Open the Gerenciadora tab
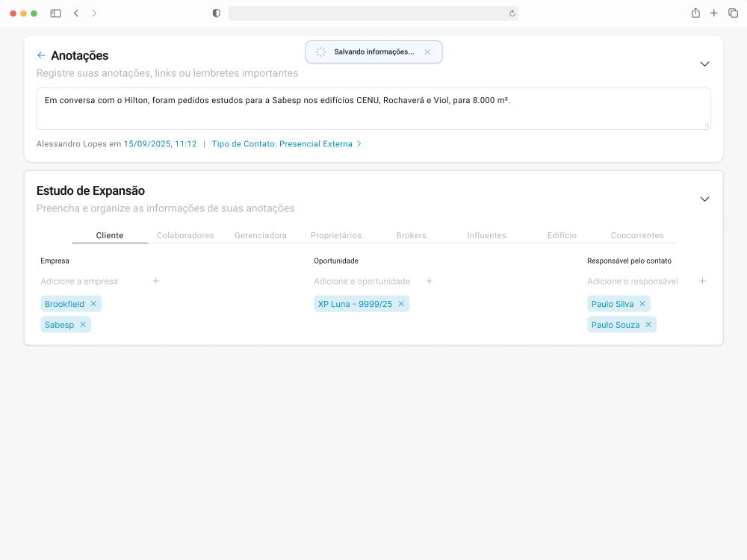This screenshot has height=560, width=747. (261, 235)
